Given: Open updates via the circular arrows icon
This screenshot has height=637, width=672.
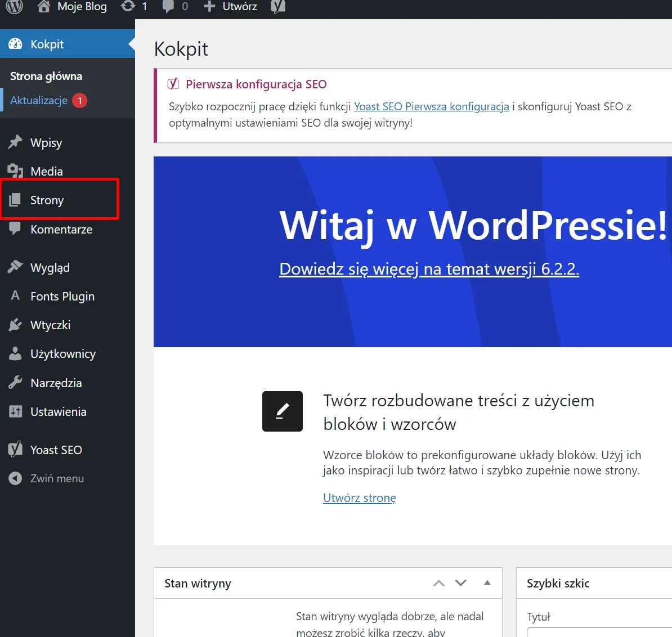Looking at the screenshot, I should click(128, 7).
